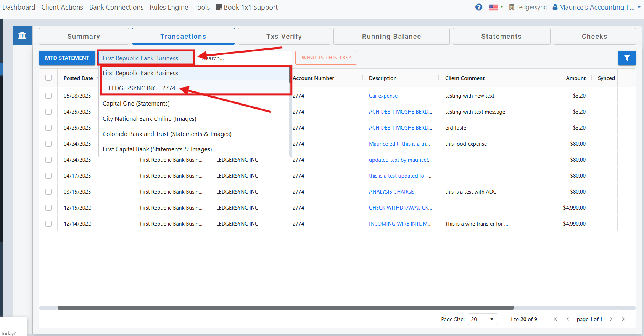Toggle the select-all header checkbox
Screen dimensions: 644x336
(48, 78)
